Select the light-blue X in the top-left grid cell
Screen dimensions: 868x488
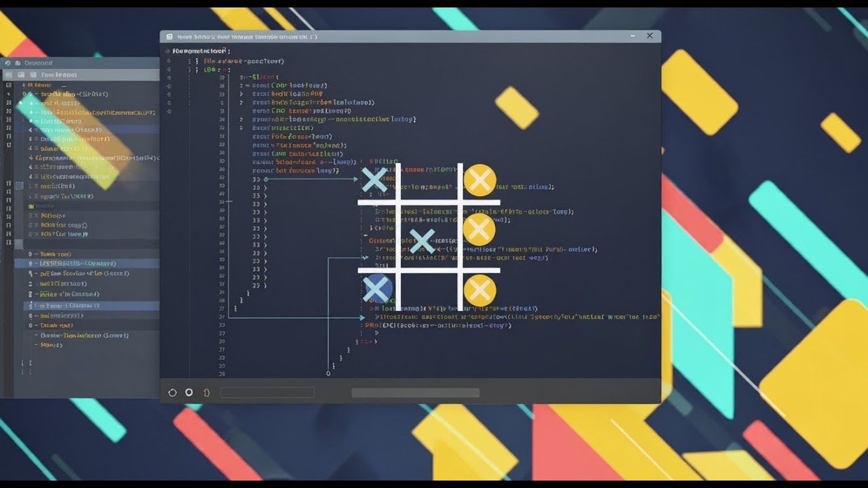(374, 180)
